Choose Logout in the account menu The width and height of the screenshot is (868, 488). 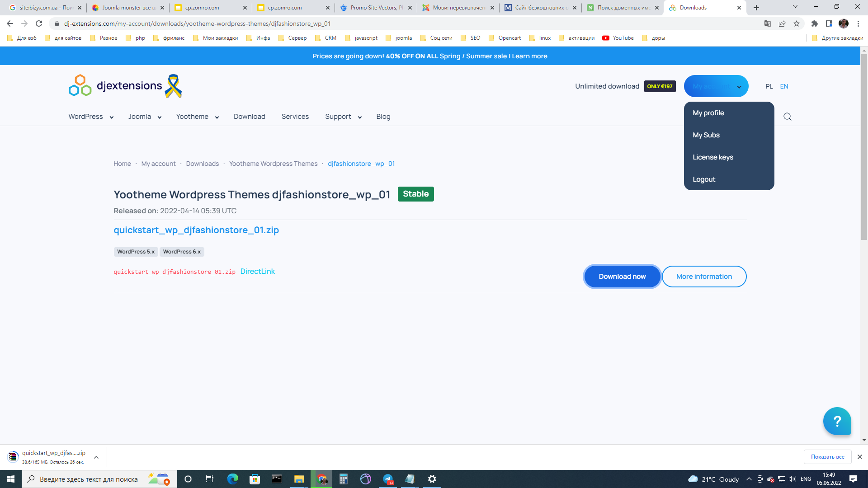coord(703,179)
